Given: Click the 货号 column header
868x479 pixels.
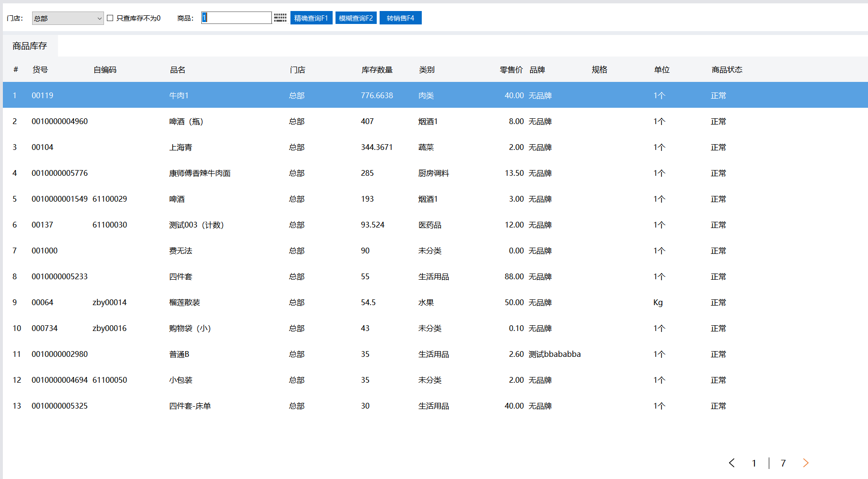Looking at the screenshot, I should [40, 70].
